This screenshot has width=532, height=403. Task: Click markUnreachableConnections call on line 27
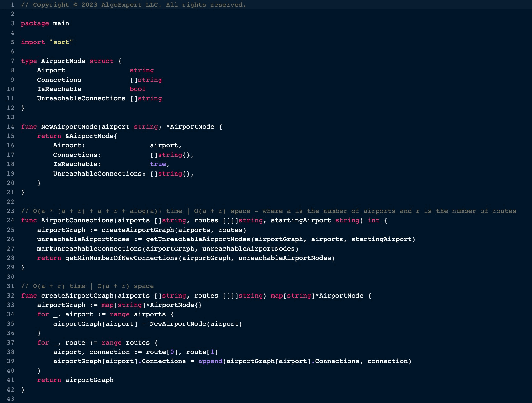pyautogui.click(x=89, y=249)
